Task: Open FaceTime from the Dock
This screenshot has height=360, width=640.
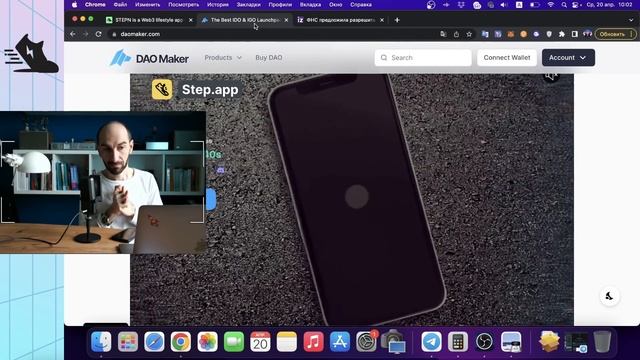Action: pos(234,342)
